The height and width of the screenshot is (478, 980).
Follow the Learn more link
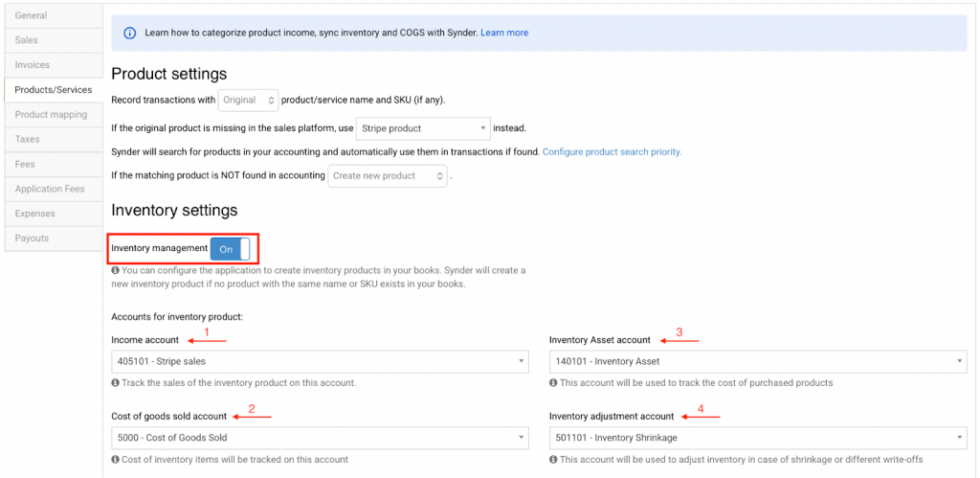coord(504,33)
